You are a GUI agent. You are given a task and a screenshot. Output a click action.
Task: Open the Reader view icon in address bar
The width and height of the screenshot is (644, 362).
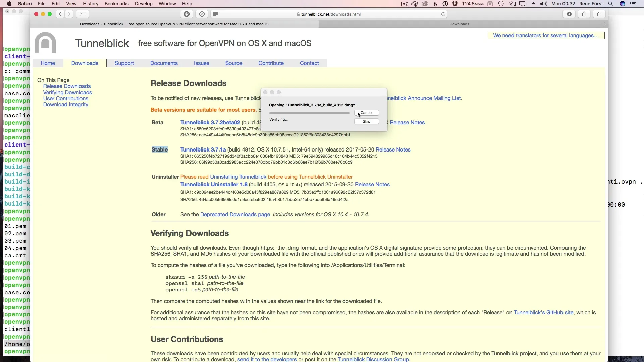point(216,14)
